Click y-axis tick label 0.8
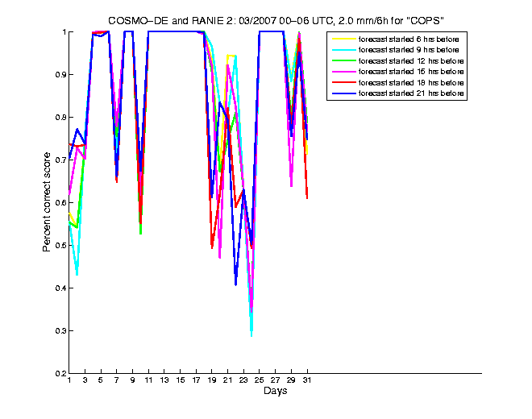The width and height of the screenshot is (532, 419). [x=60, y=118]
